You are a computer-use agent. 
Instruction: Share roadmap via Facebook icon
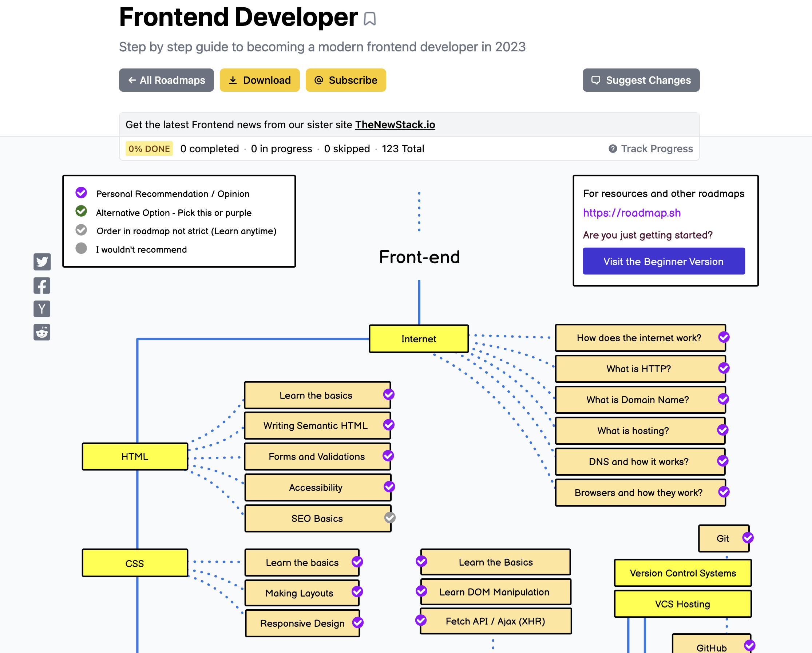coord(42,286)
